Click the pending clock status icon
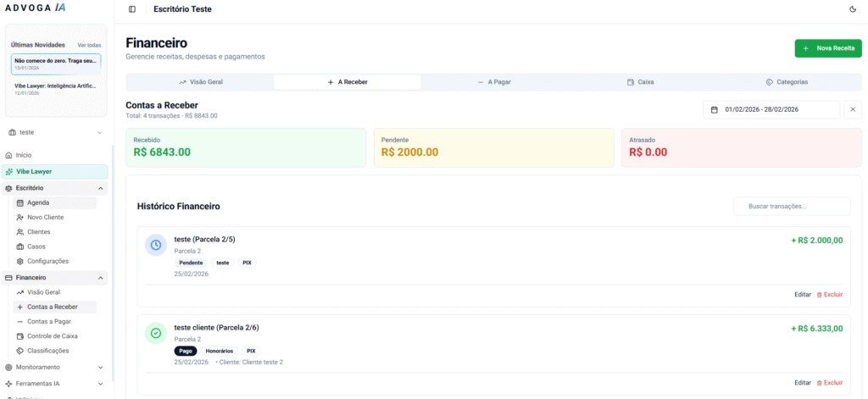Viewport: 868px width, 399px height. 156,246
